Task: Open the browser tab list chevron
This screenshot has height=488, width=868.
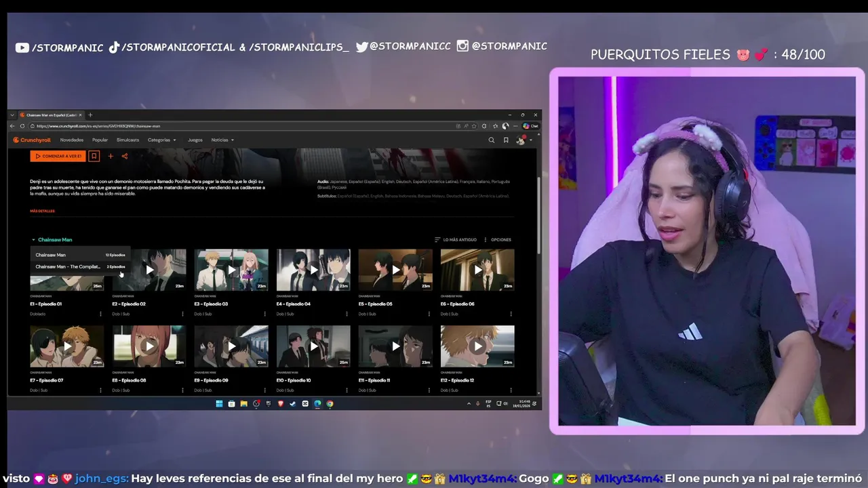Action: pos(12,115)
